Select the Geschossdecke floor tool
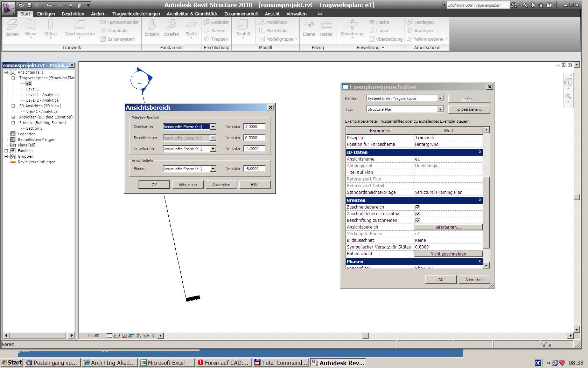Screen dimensions: 588x368 coord(79,28)
